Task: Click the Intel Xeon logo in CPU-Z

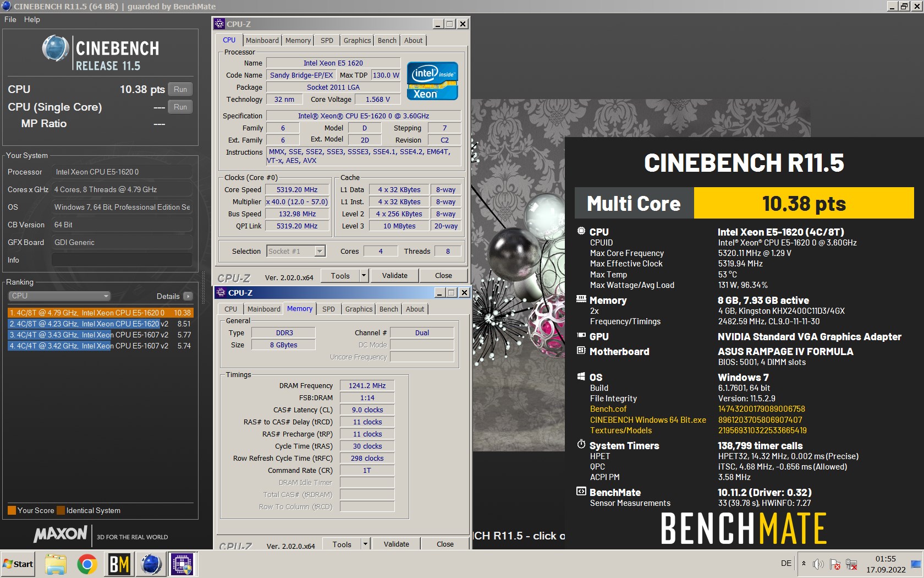Action: (432, 81)
